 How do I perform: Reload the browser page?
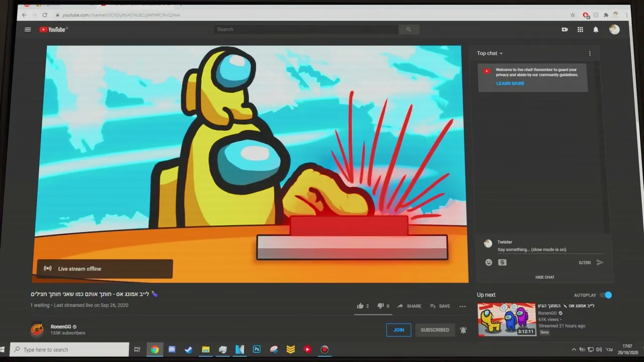tap(45, 15)
